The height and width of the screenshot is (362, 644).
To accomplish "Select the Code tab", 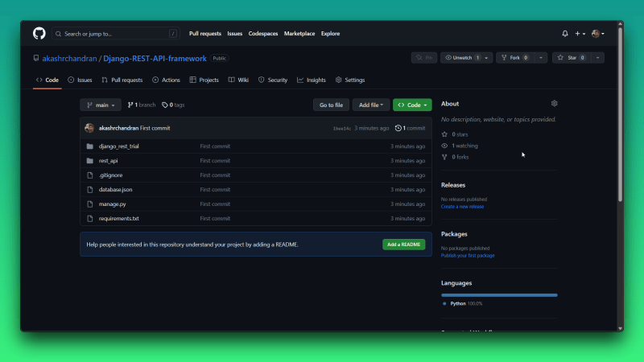I will click(x=47, y=80).
